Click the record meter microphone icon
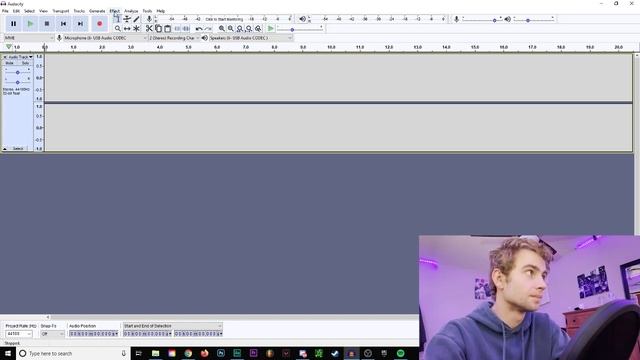Viewport: 640px width, 360px height. 149,19
